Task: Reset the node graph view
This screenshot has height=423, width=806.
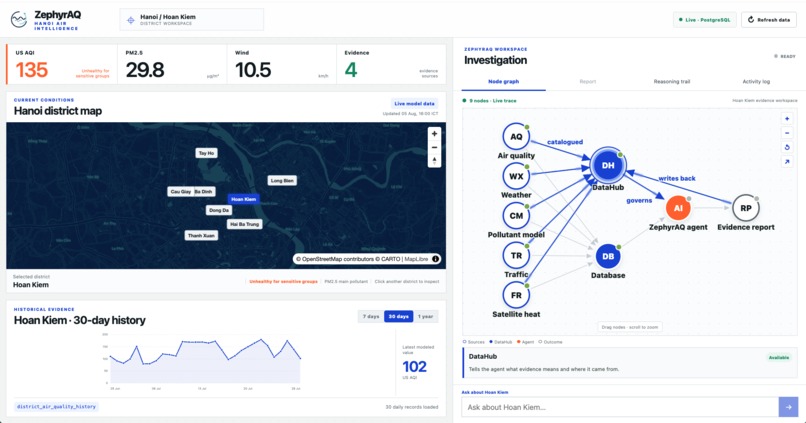Action: (x=787, y=148)
